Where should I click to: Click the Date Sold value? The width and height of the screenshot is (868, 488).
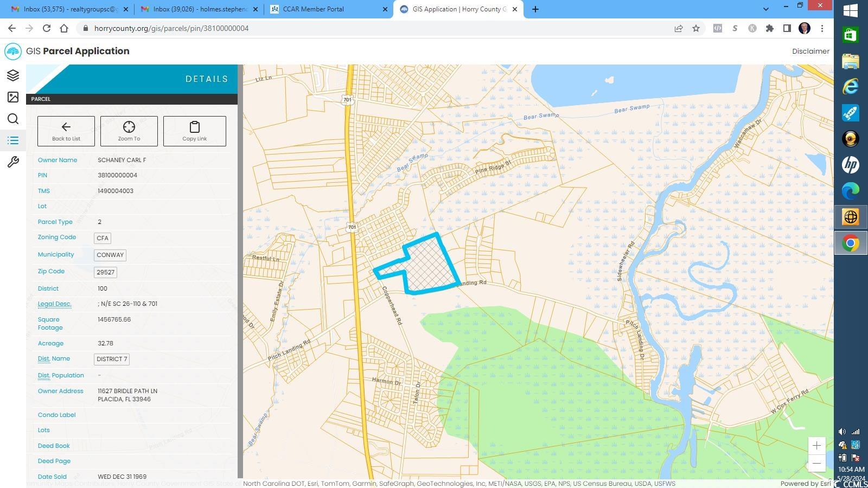point(122,477)
